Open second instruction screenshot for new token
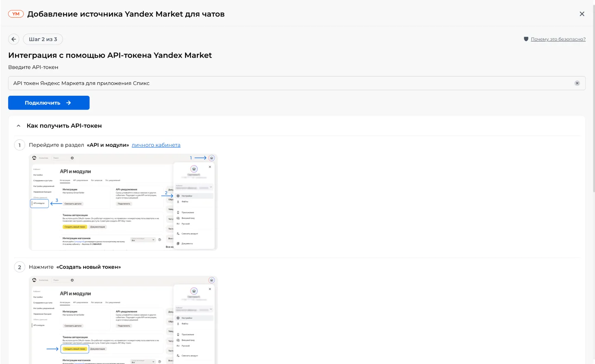This screenshot has width=595, height=364. [x=123, y=320]
